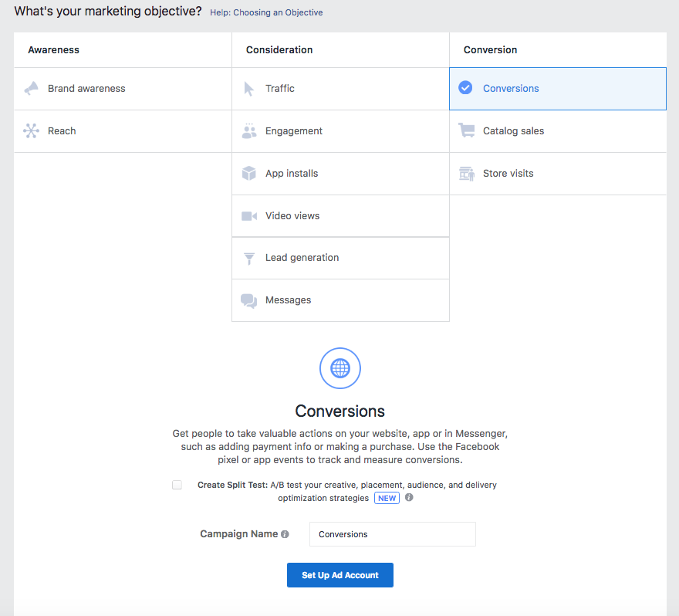Click the info icon beside the NEW badge
Viewport: 679px width, 616px height.
(409, 497)
